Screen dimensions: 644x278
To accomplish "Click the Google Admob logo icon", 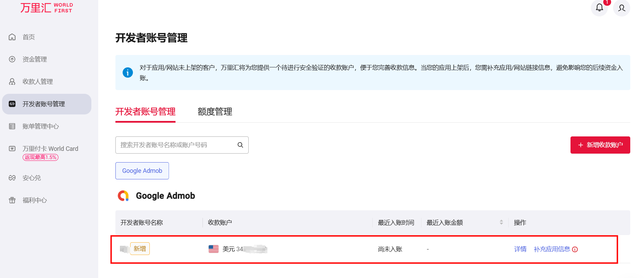I will 123,196.
